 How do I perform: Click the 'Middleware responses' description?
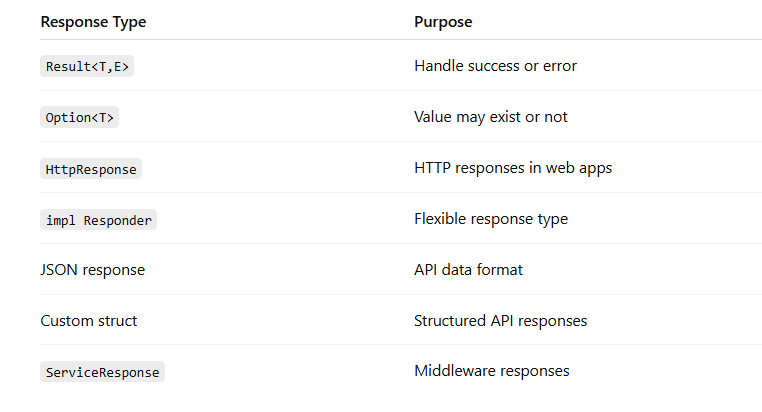491,371
